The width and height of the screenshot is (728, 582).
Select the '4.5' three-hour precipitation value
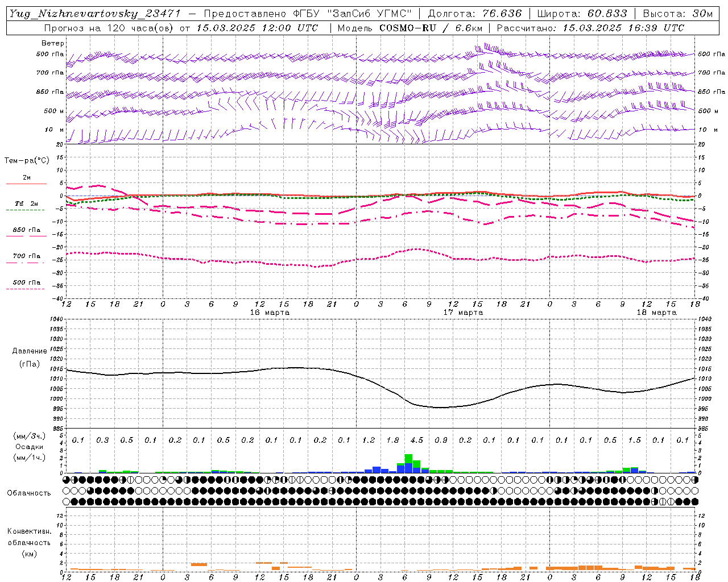point(417,440)
